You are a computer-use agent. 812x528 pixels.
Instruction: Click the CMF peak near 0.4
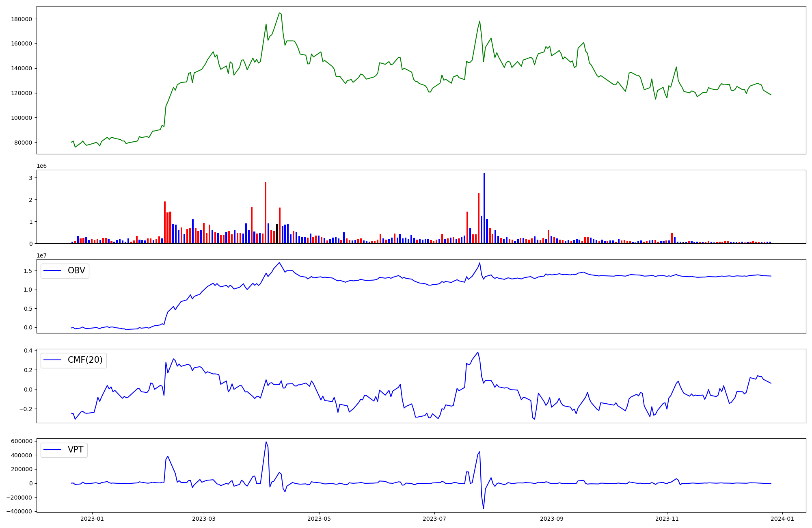(x=478, y=353)
